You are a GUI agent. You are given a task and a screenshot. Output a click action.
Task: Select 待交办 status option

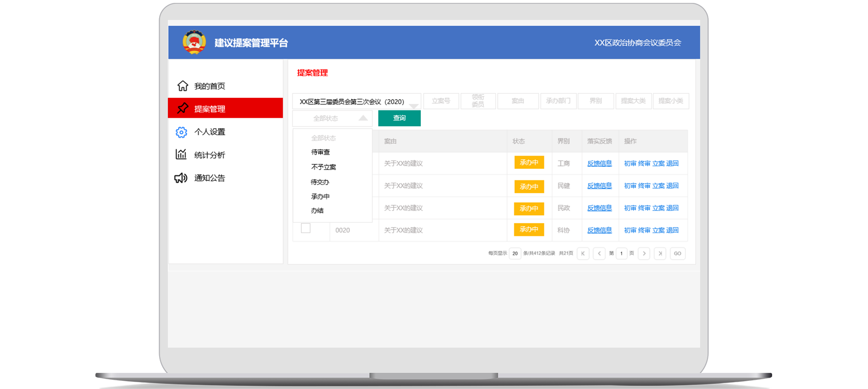(320, 182)
